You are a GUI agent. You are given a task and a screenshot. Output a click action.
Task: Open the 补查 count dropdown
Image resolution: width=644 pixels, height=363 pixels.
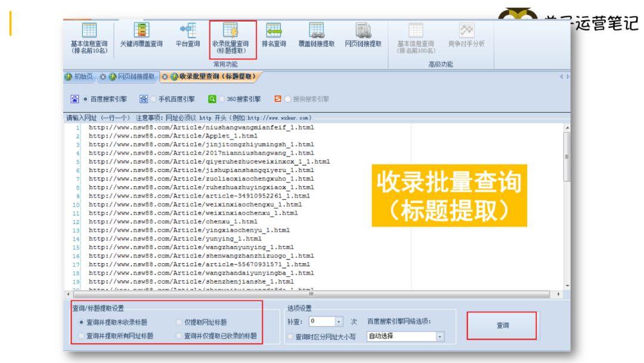pos(339,321)
